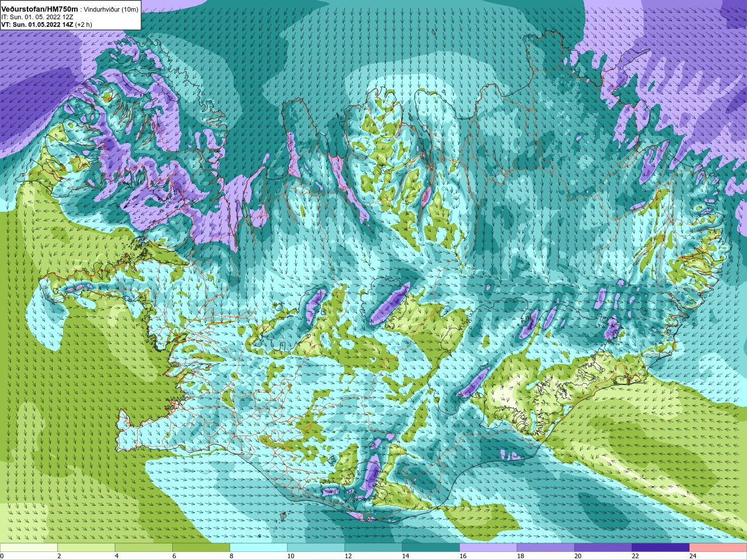
Task: Click the 8–10 light cyan legend swatch
Action: [x=259, y=548]
